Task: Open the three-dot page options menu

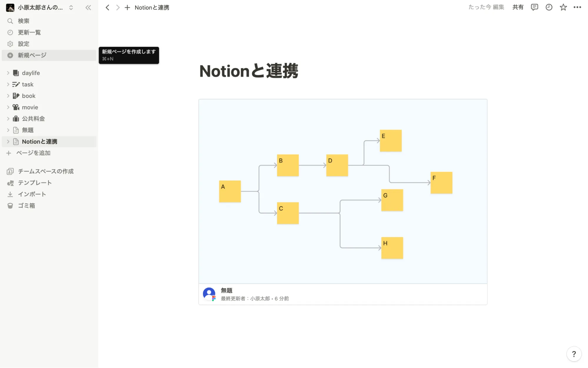Action: [x=577, y=7]
